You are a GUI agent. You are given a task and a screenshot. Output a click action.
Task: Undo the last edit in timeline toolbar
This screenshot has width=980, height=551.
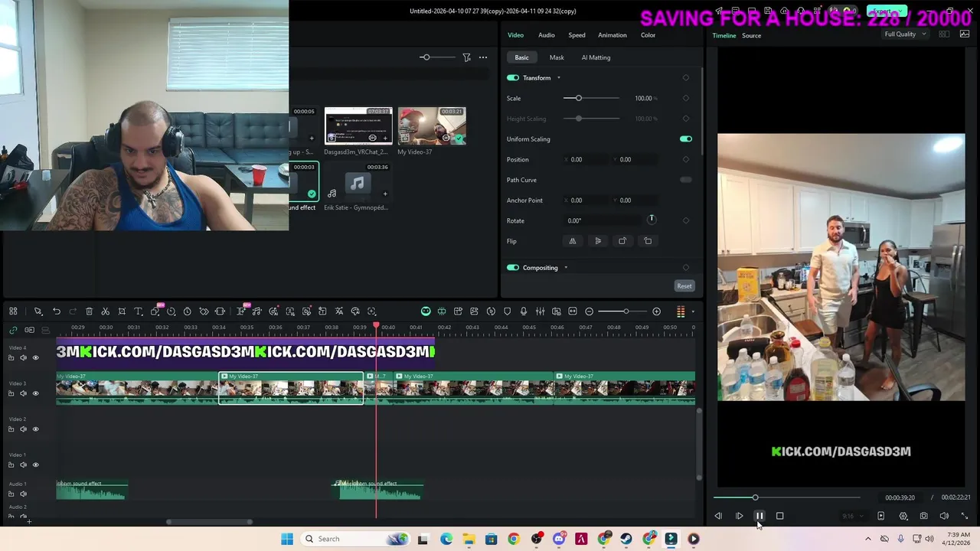[57, 311]
